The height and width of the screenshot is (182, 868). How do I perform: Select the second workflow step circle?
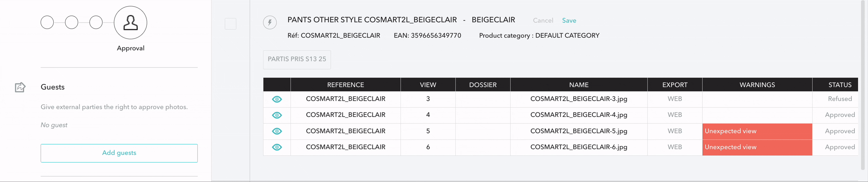pos(71,23)
